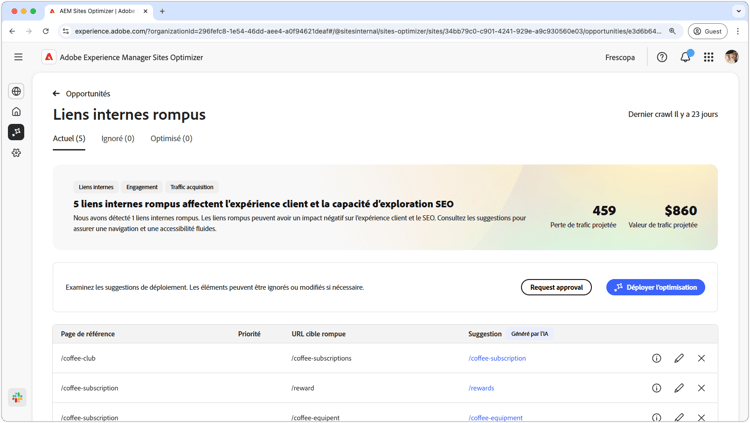
Task: Click the browser forward arrow
Action: click(x=29, y=31)
